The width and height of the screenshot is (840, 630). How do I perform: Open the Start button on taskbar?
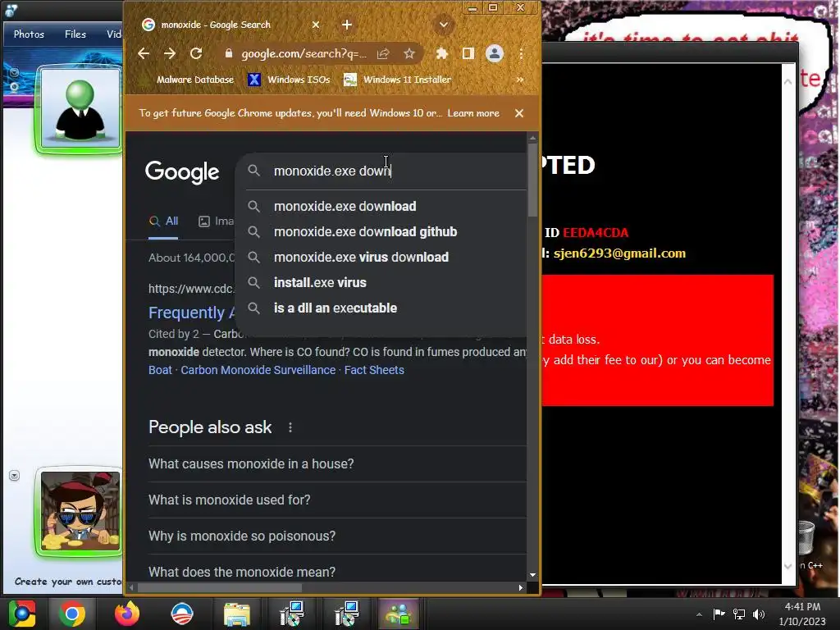pos(22,614)
